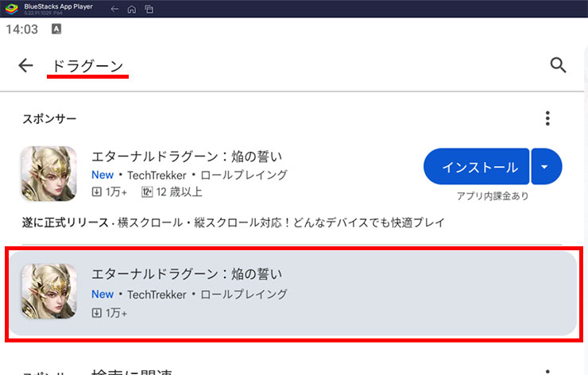
Task: Open the sponsor section three-dot menu
Action: pos(547,118)
